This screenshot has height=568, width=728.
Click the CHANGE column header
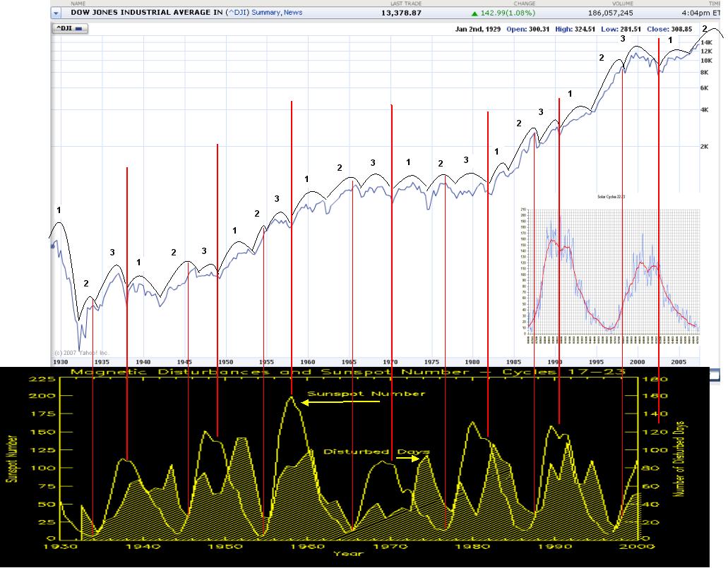(x=524, y=4)
